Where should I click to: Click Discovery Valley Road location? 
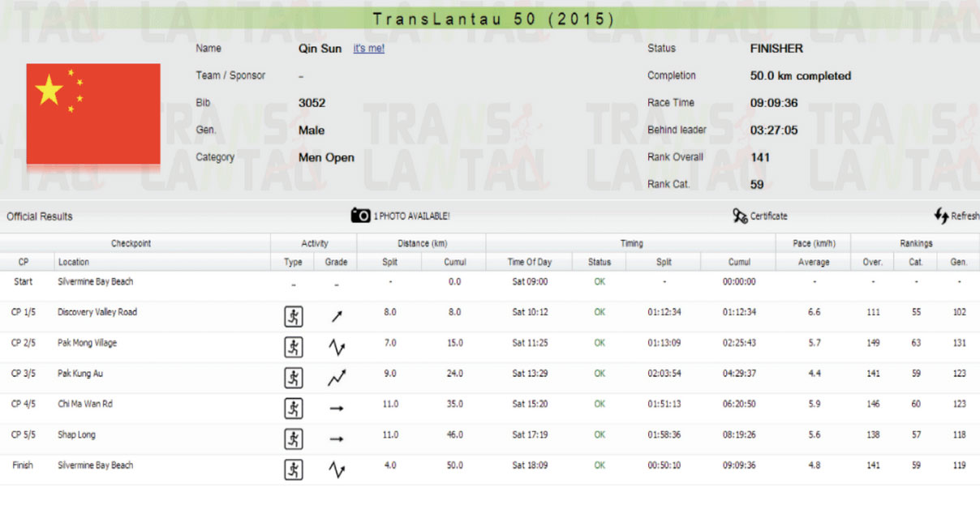coord(97,312)
